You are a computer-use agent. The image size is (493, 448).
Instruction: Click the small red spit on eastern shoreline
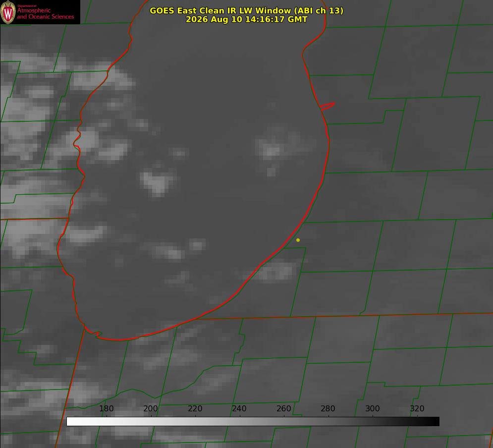click(328, 106)
